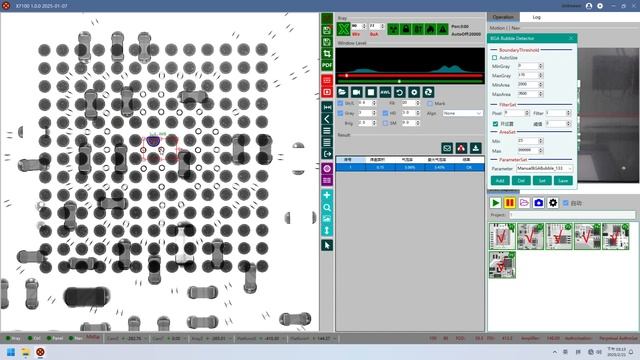Image resolution: width=640 pixels, height=360 pixels.
Task: Click the white square stop icon
Action: (x=371, y=92)
